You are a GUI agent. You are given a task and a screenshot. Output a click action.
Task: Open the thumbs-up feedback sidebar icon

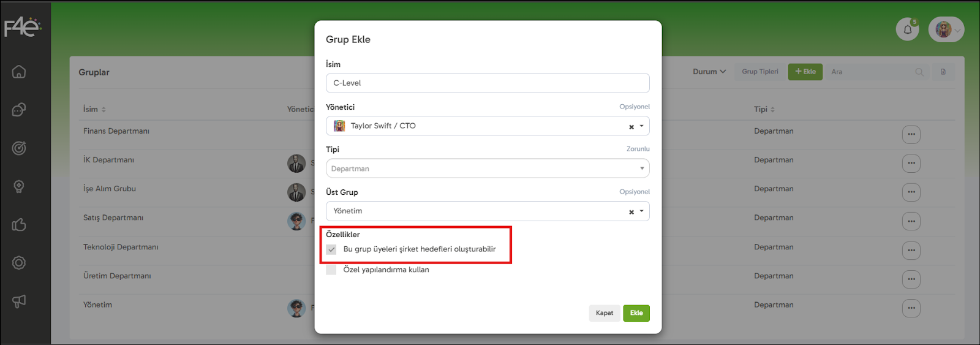tap(19, 225)
